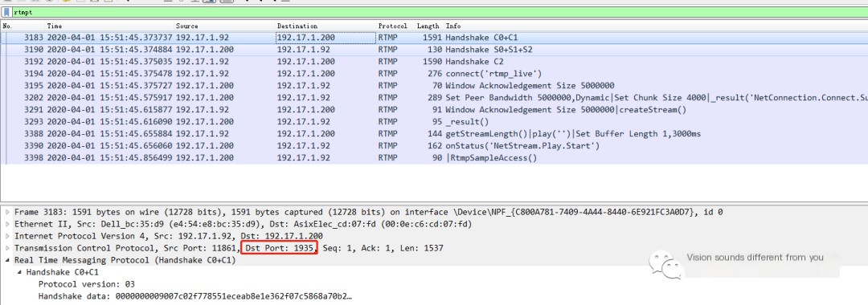Select packet 3183 Handshake C0+C1
The height and width of the screenshot is (305, 868).
(x=434, y=38)
